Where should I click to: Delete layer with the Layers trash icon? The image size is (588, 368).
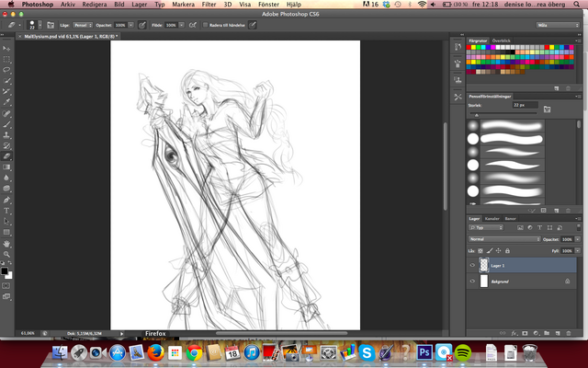tap(569, 333)
